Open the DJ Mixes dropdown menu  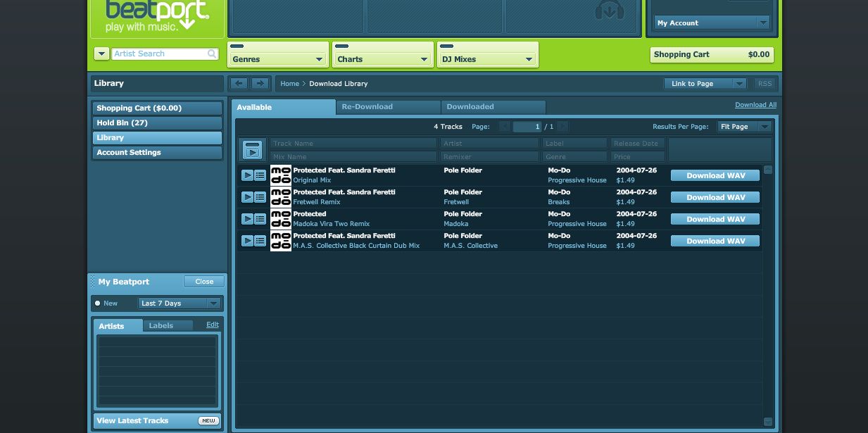coord(488,59)
